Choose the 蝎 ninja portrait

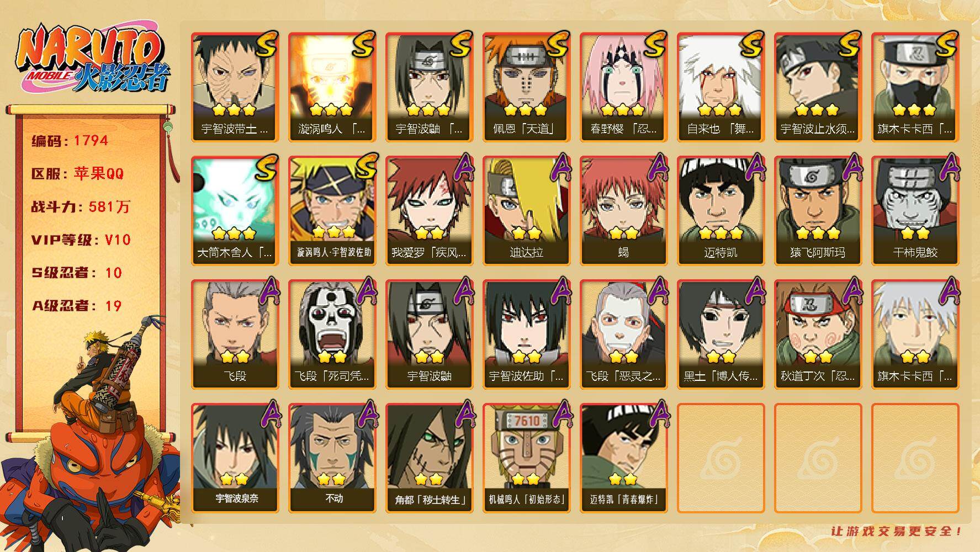click(x=623, y=210)
